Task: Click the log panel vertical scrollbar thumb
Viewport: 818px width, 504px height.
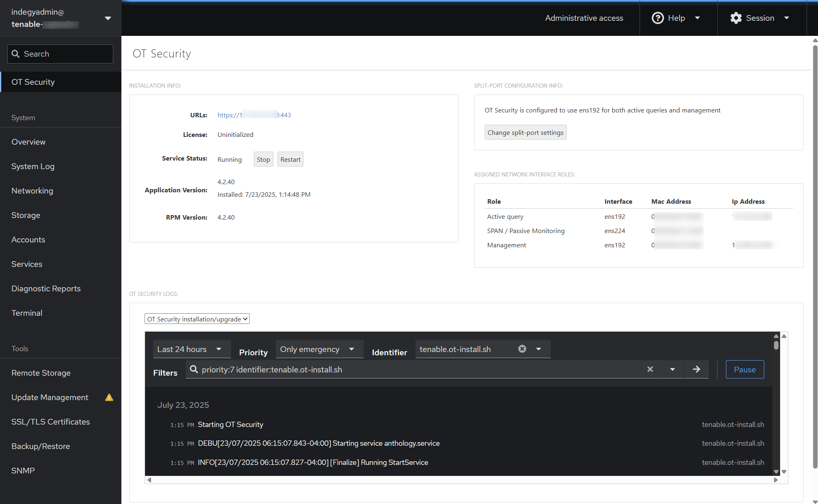Action: coord(776,345)
